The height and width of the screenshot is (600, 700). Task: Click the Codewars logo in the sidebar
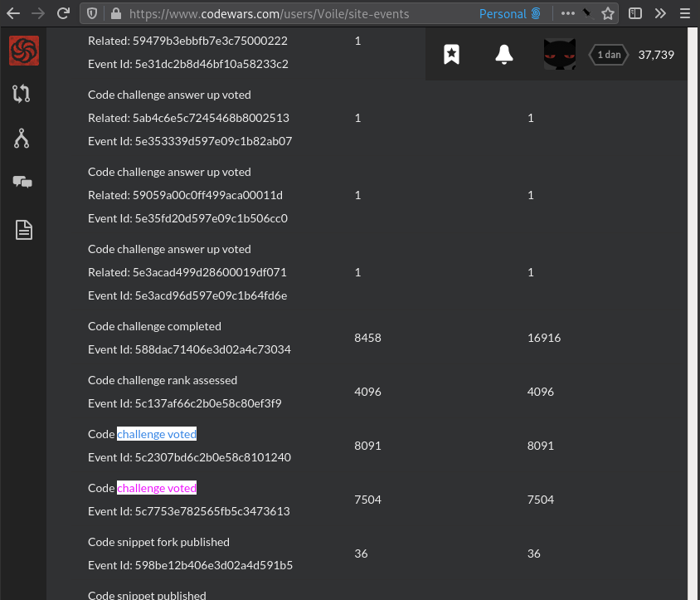tap(23, 51)
